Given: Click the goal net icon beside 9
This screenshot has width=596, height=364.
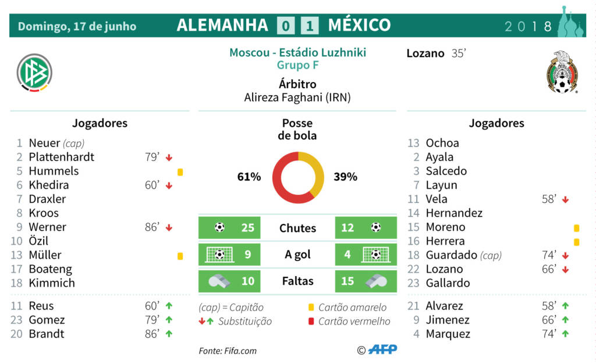Looking at the screenshot, I should pos(219,254).
